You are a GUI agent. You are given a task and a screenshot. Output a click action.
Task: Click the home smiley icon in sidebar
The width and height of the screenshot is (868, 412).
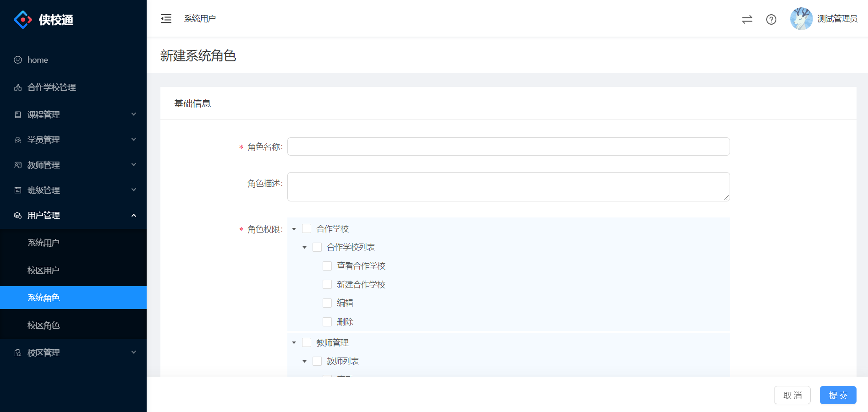click(18, 60)
